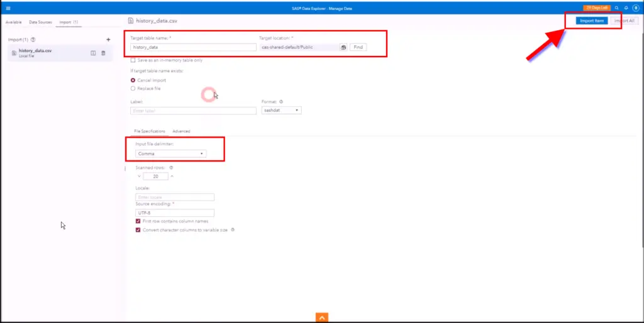This screenshot has width=644, height=323.
Task: Open the notifications bell icon
Action: [626, 8]
